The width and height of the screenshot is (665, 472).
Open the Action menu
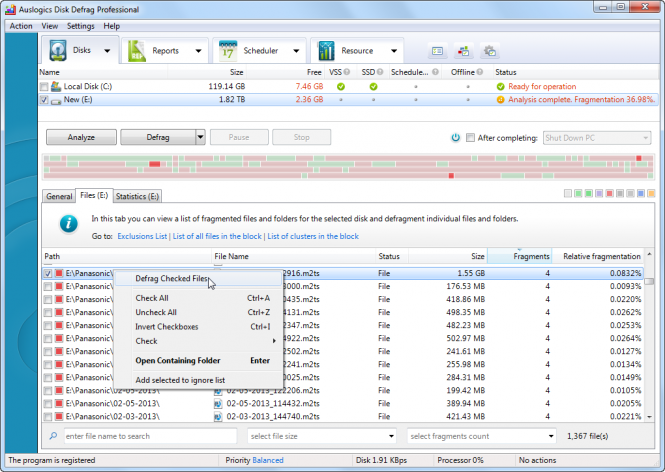pyautogui.click(x=21, y=26)
